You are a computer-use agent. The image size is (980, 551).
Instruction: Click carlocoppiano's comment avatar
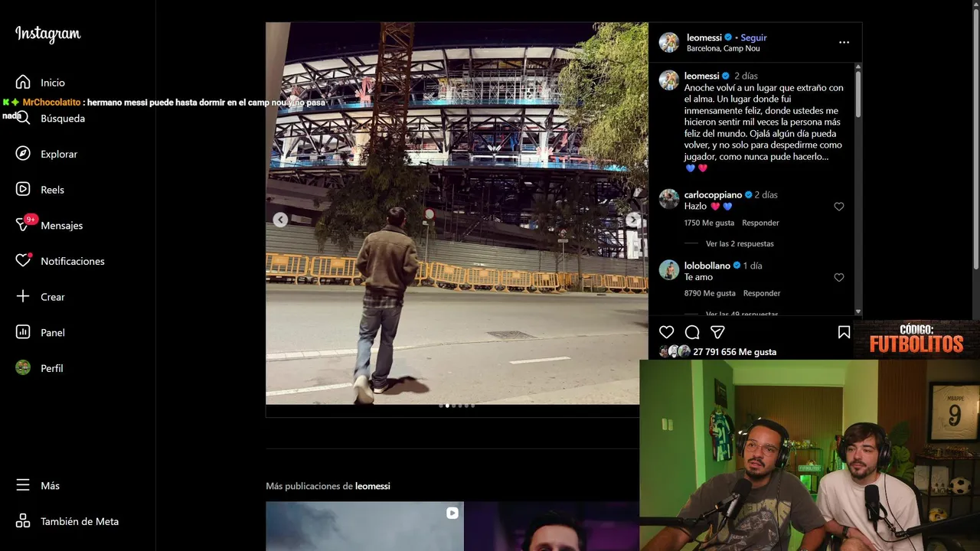669,199
